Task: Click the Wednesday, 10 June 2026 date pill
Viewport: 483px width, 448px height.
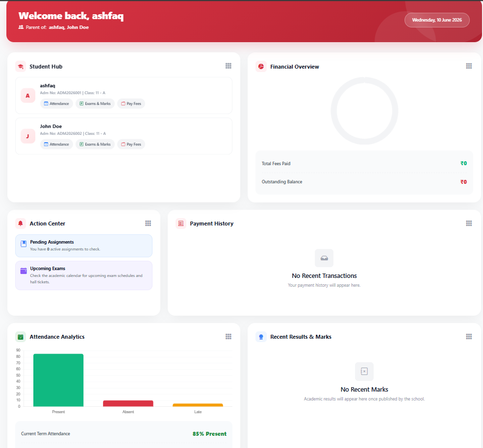Action: (x=437, y=20)
